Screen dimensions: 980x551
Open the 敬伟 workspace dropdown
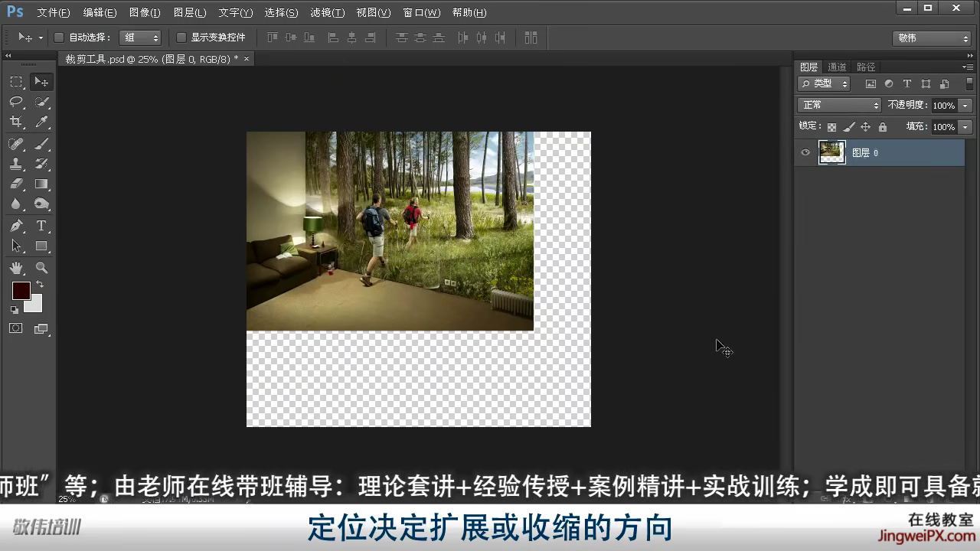pyautogui.click(x=932, y=38)
